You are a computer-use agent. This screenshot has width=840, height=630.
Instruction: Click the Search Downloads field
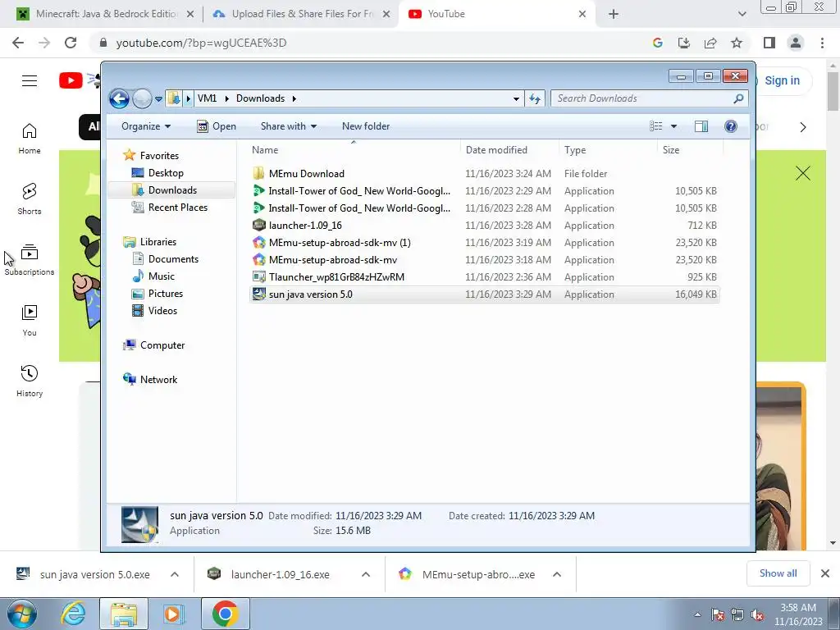[x=649, y=98]
